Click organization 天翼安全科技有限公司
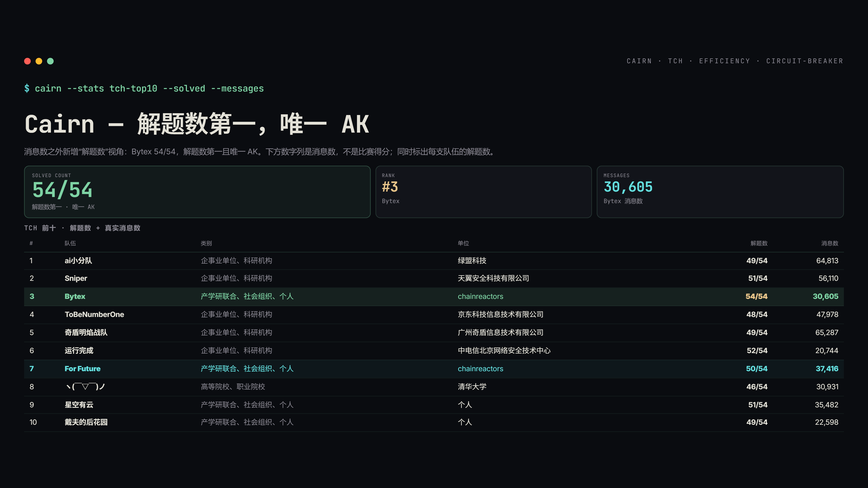The image size is (868, 488). click(493, 278)
